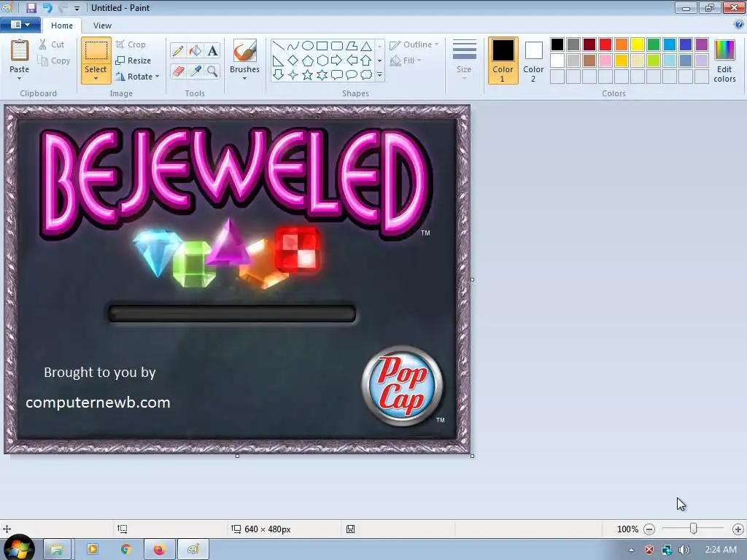The image size is (747, 560).
Task: Select the Eraser tool
Action: click(178, 71)
